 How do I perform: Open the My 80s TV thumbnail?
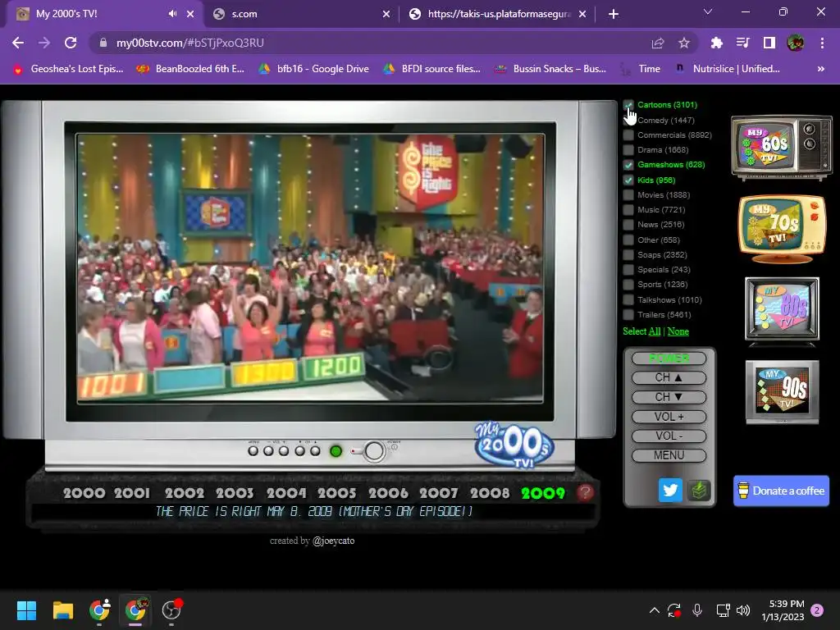click(x=782, y=311)
